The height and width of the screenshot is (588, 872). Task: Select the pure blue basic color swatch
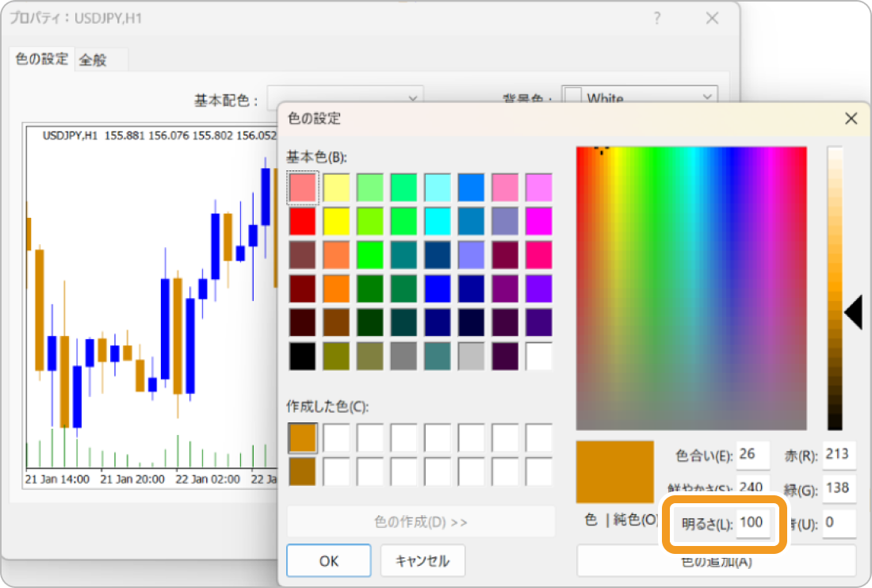pos(438,289)
